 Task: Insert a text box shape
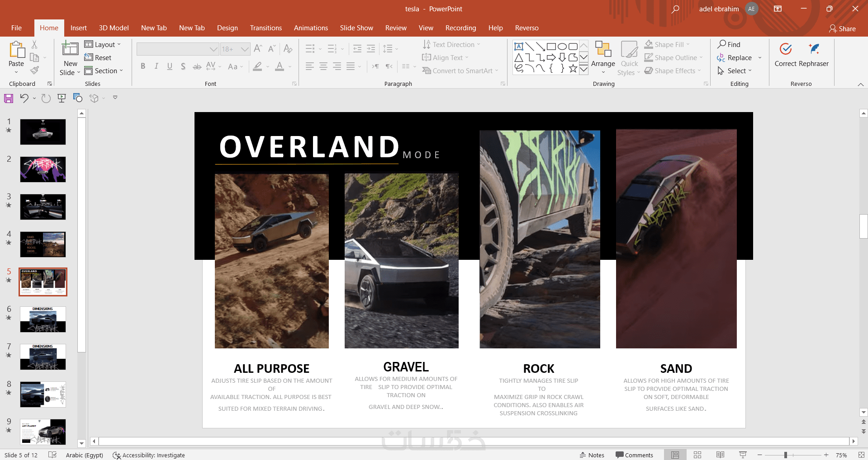click(x=519, y=46)
